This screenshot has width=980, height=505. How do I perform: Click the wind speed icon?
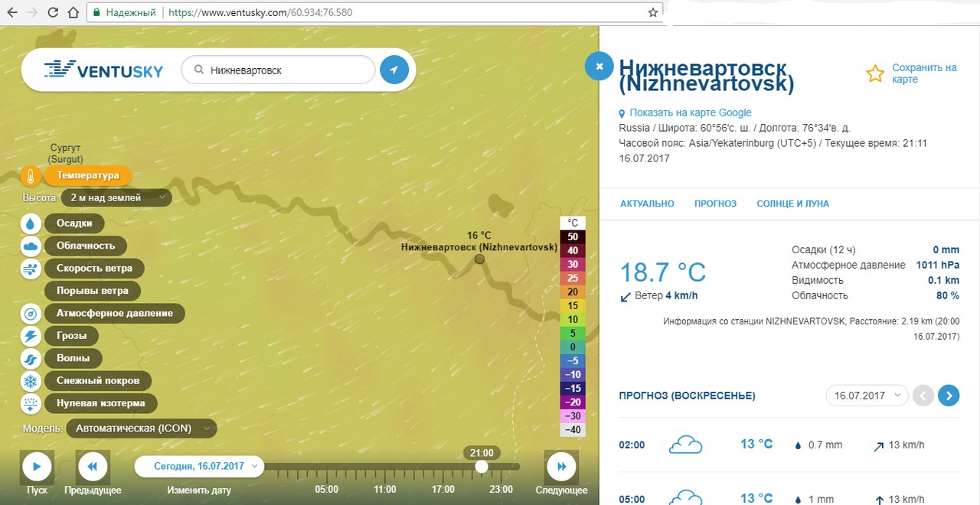31,269
